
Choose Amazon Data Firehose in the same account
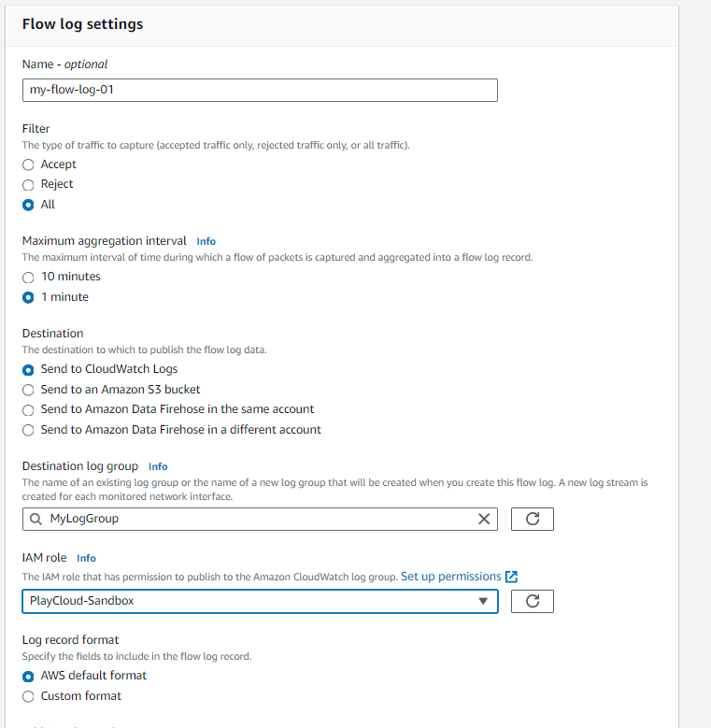pos(28,409)
